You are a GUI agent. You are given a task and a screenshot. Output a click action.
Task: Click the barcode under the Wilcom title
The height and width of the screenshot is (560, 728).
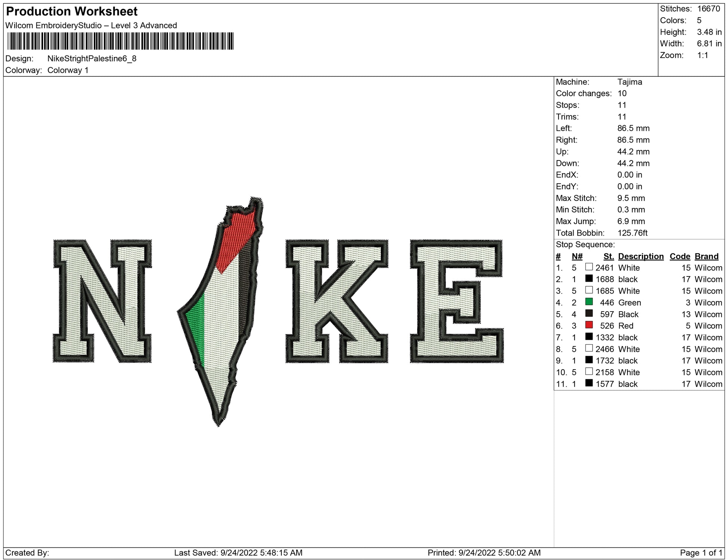[120, 41]
